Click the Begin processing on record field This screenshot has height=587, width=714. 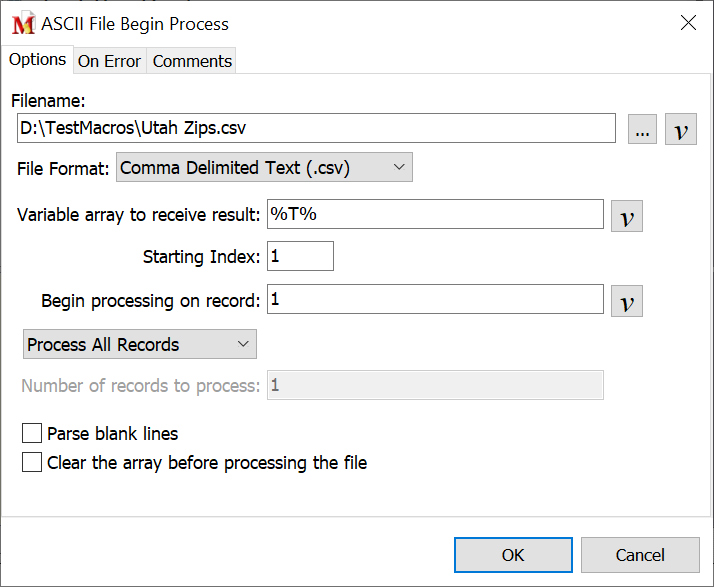[434, 300]
